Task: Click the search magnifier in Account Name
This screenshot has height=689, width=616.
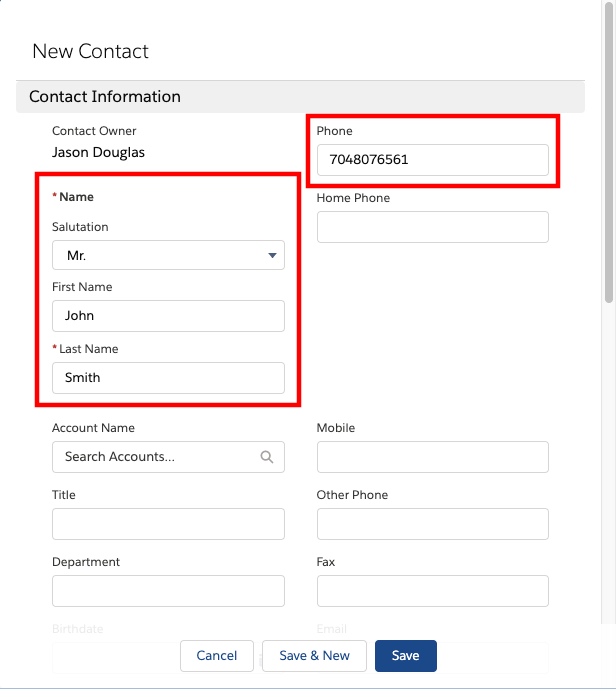Action: pyautogui.click(x=267, y=457)
